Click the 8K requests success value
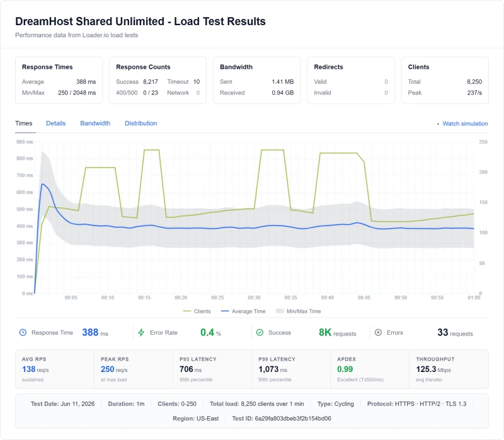 point(337,332)
